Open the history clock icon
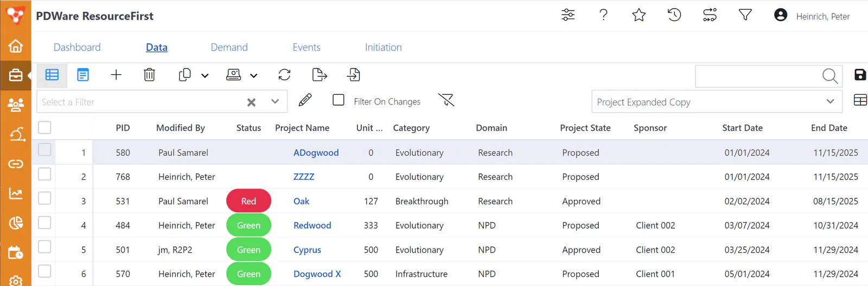 pyautogui.click(x=674, y=15)
